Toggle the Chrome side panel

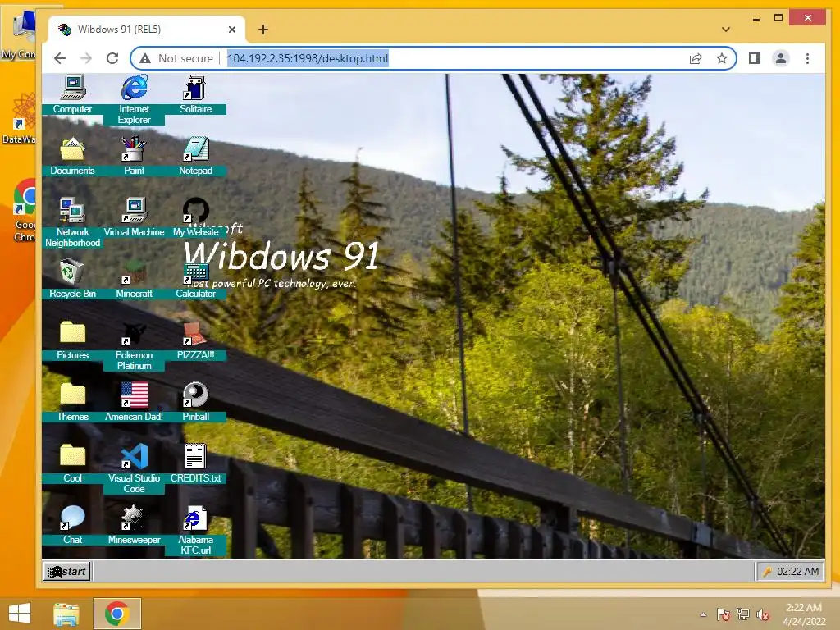coord(755,58)
